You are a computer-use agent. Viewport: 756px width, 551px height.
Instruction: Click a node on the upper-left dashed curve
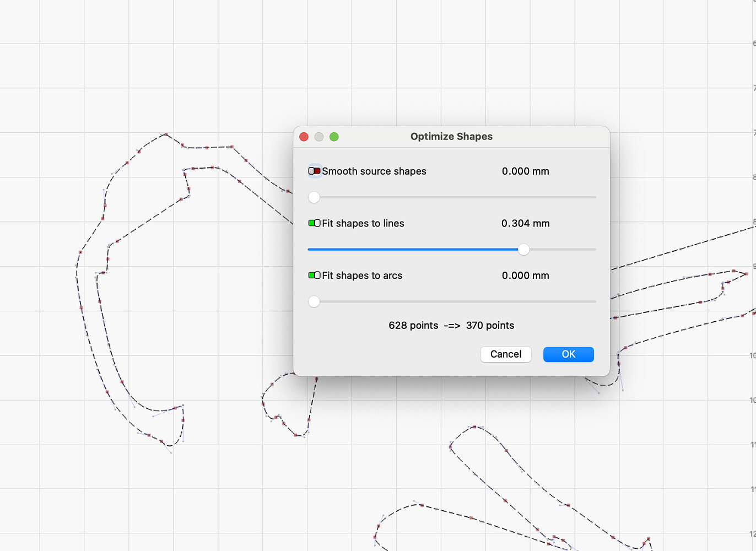[166, 134]
